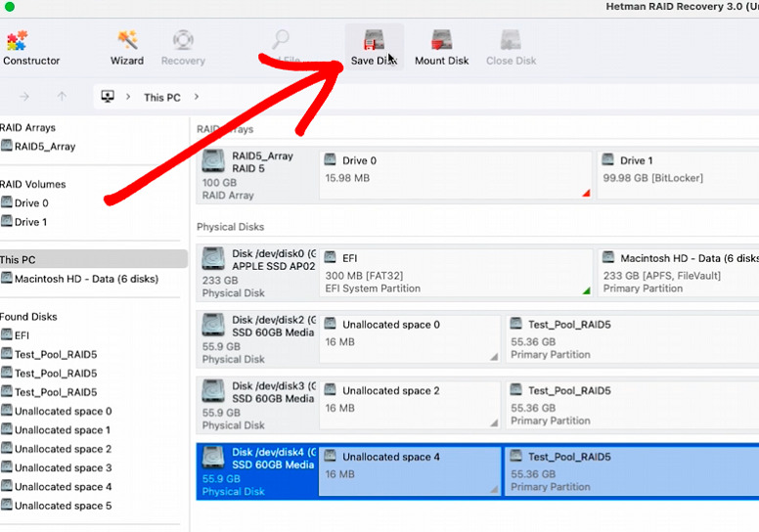759x532 pixels.
Task: Expand chevron after computer icon in path bar
Action: coord(128,97)
